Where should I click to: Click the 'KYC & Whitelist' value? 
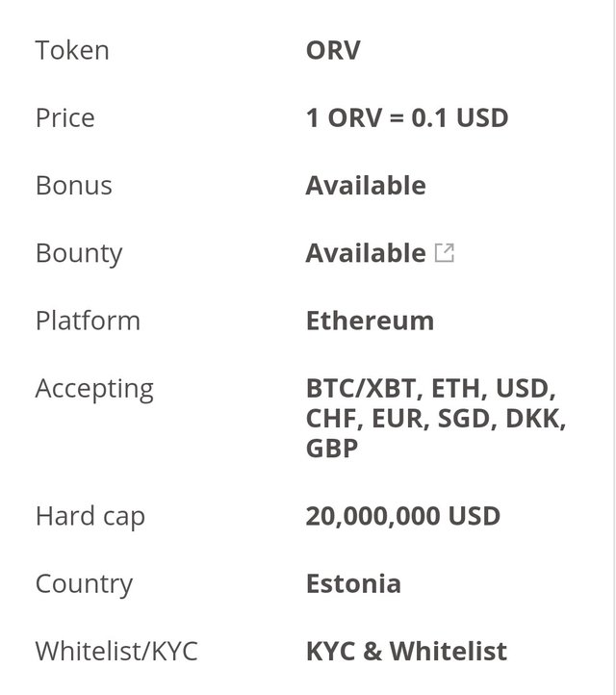coord(406,651)
